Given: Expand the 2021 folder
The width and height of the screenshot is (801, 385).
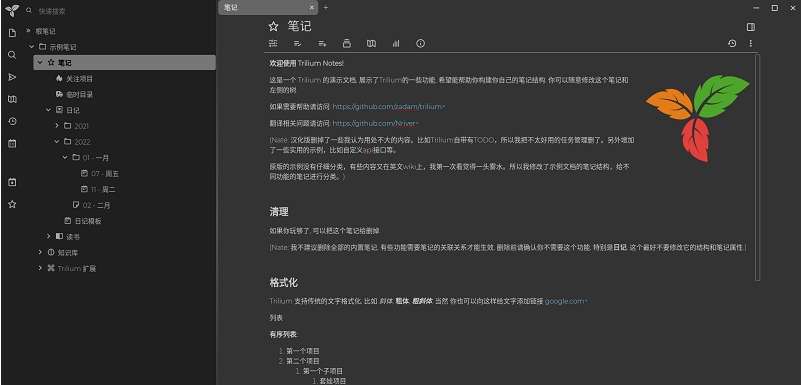Looking at the screenshot, I should click(57, 126).
